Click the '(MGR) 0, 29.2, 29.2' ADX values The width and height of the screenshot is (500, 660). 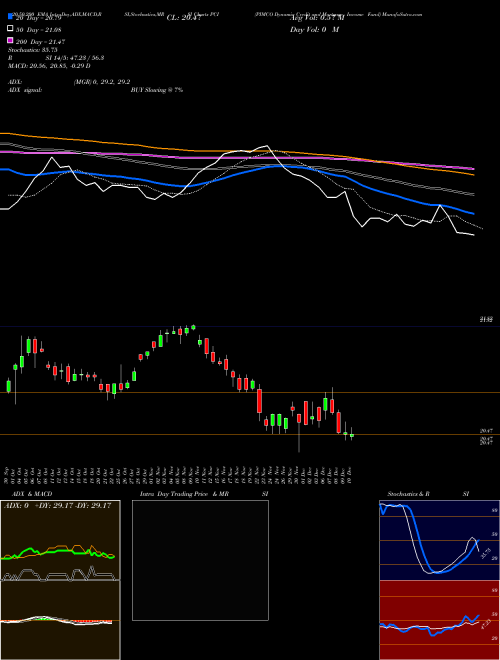click(102, 82)
